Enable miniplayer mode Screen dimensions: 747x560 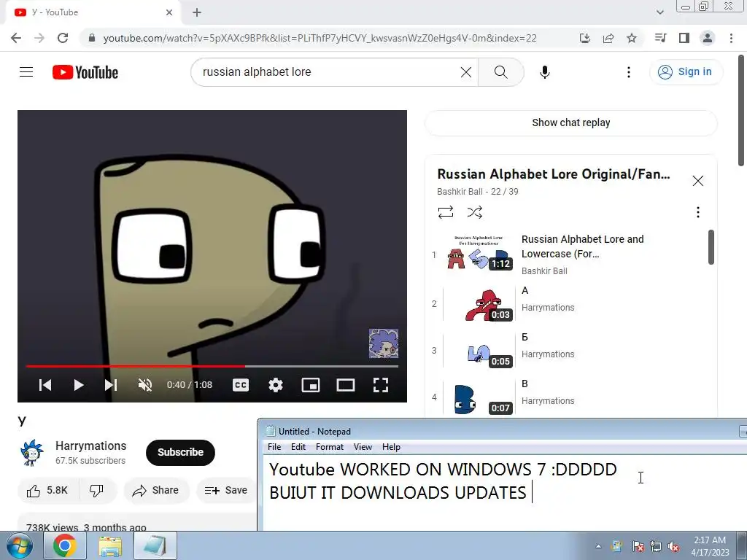pos(311,385)
